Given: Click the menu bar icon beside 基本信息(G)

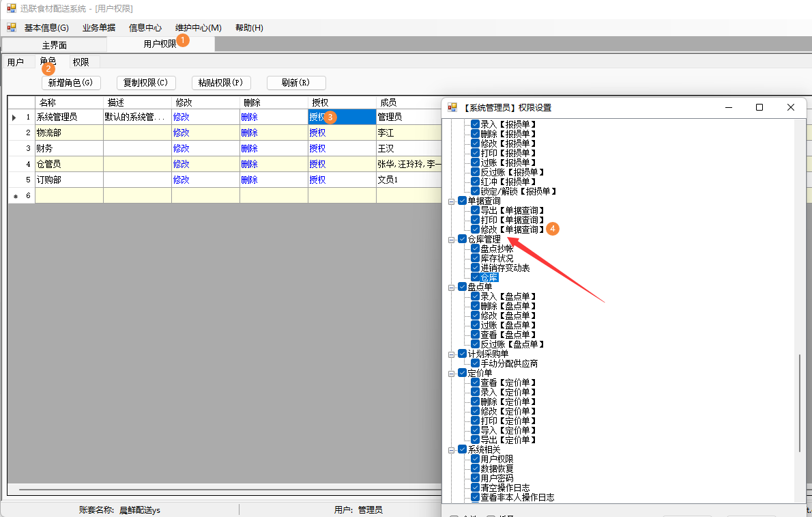Looking at the screenshot, I should (x=12, y=27).
